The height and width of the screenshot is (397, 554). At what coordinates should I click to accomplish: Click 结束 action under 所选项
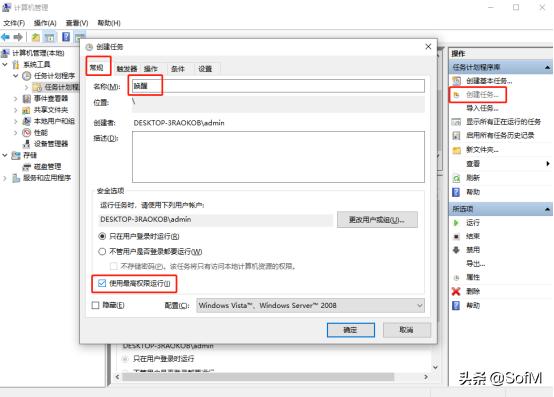coord(473,236)
